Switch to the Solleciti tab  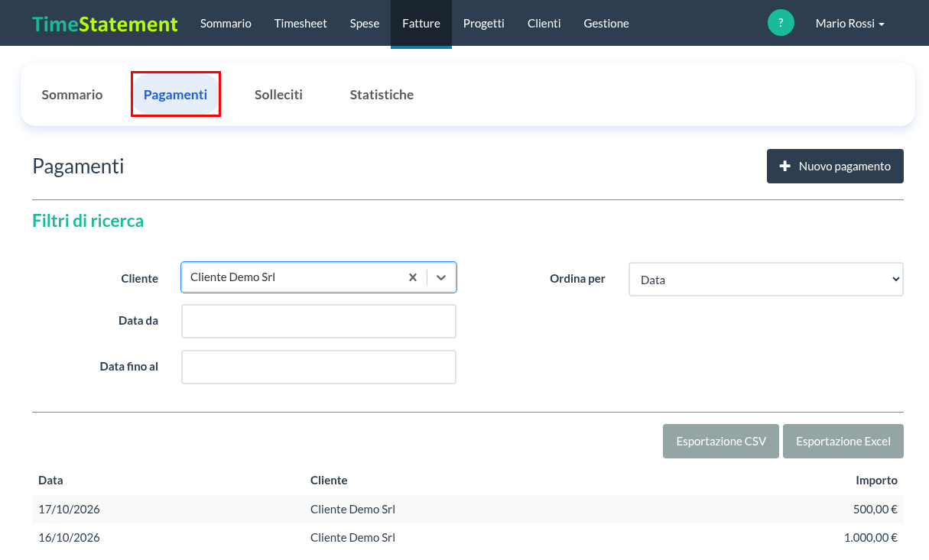(278, 95)
